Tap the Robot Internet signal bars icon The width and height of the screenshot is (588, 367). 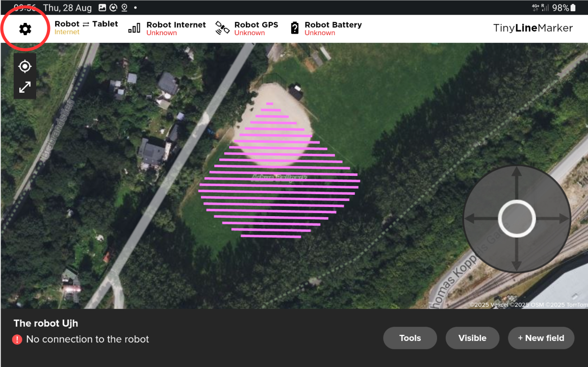pos(134,28)
